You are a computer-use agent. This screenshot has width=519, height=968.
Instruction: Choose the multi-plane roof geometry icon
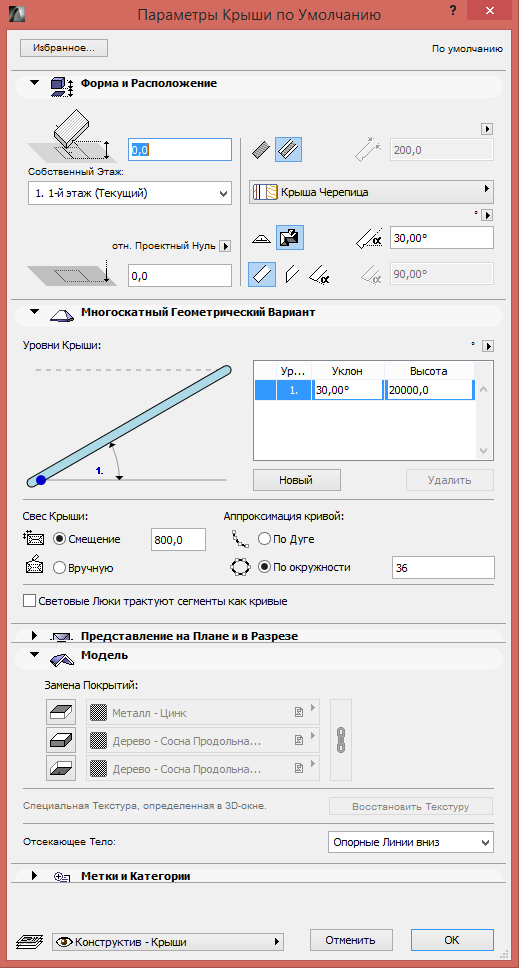coord(289,238)
